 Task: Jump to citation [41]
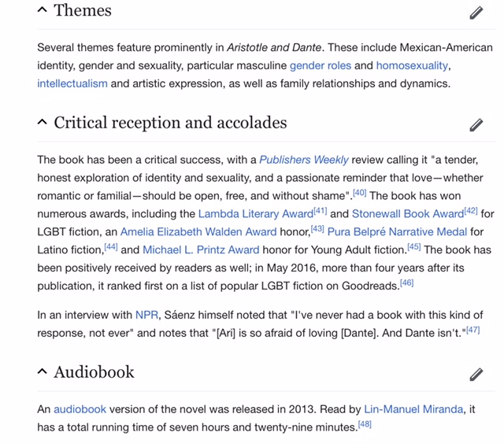coord(321,211)
